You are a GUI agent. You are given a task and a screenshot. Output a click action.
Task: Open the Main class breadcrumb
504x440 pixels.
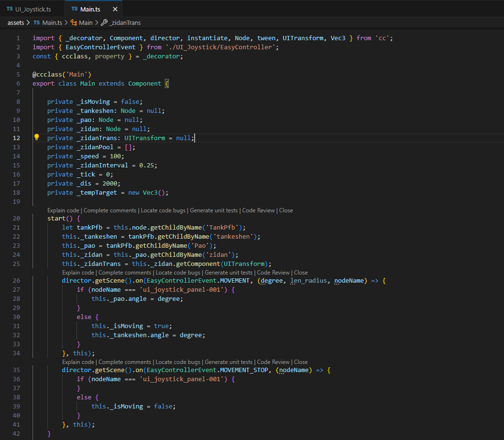tap(86, 22)
